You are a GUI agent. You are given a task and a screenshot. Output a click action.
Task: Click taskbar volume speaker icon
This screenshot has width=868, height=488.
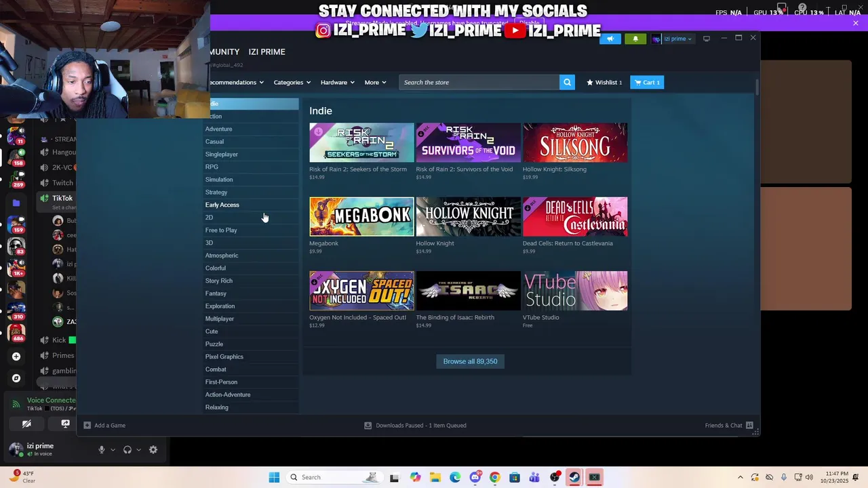(x=809, y=477)
